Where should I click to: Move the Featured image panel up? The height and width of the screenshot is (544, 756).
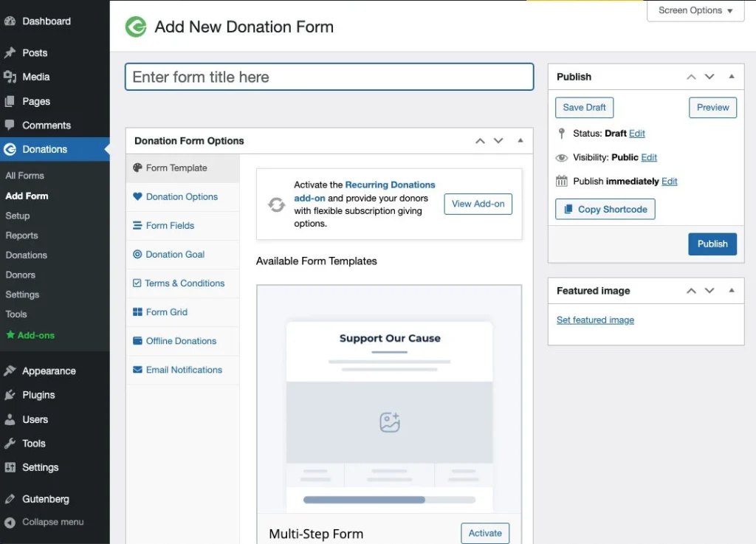click(x=691, y=291)
